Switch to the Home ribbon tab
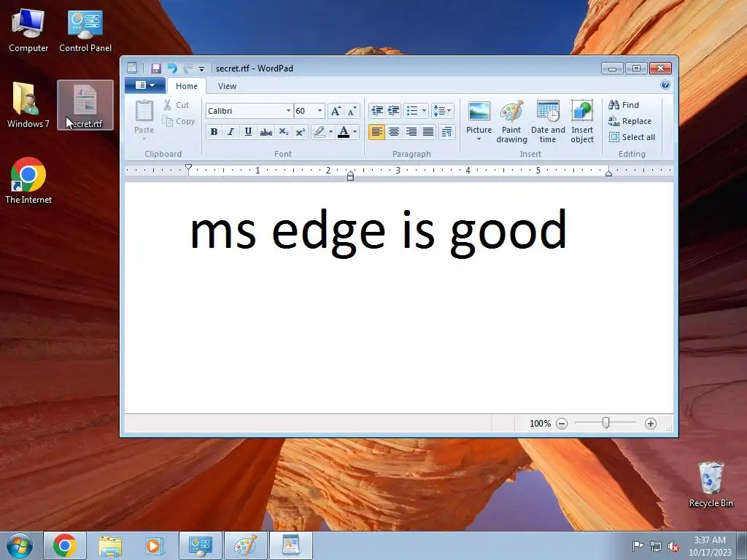 point(186,86)
